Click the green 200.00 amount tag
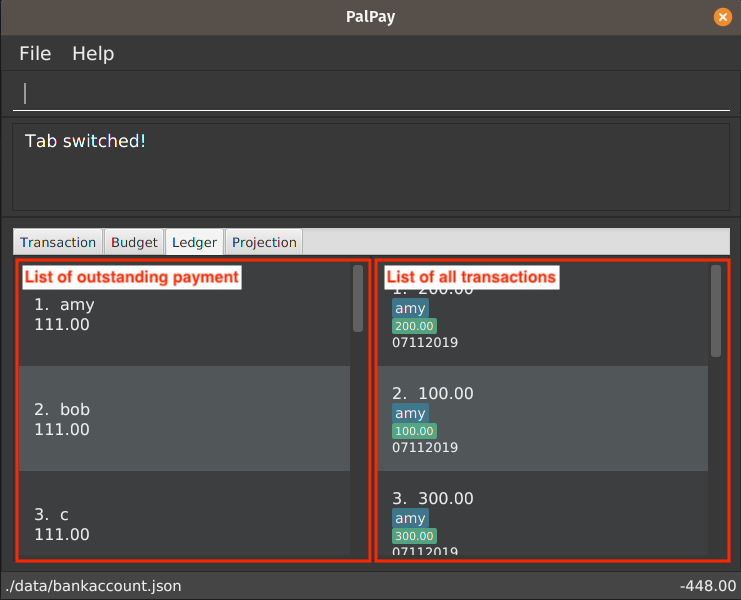 [414, 326]
